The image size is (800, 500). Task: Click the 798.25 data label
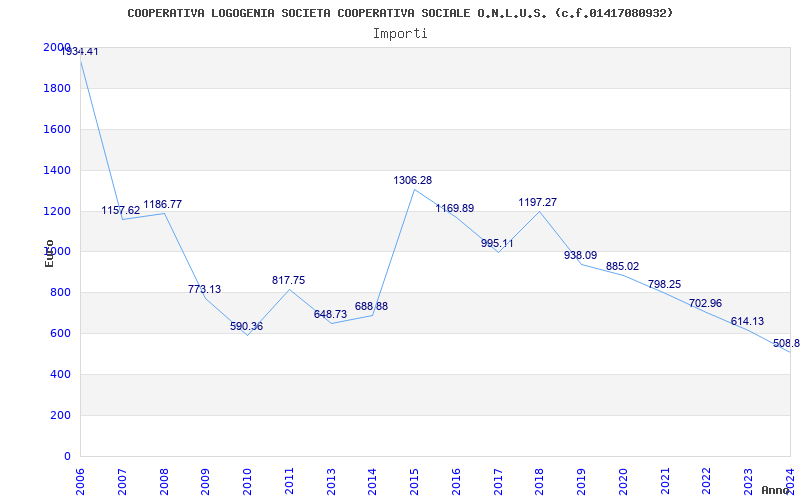(664, 284)
